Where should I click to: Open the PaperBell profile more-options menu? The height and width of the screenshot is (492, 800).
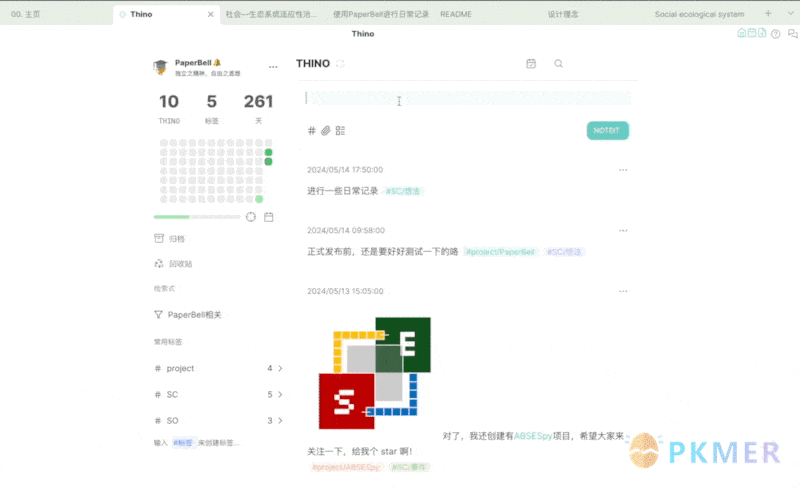point(273,67)
